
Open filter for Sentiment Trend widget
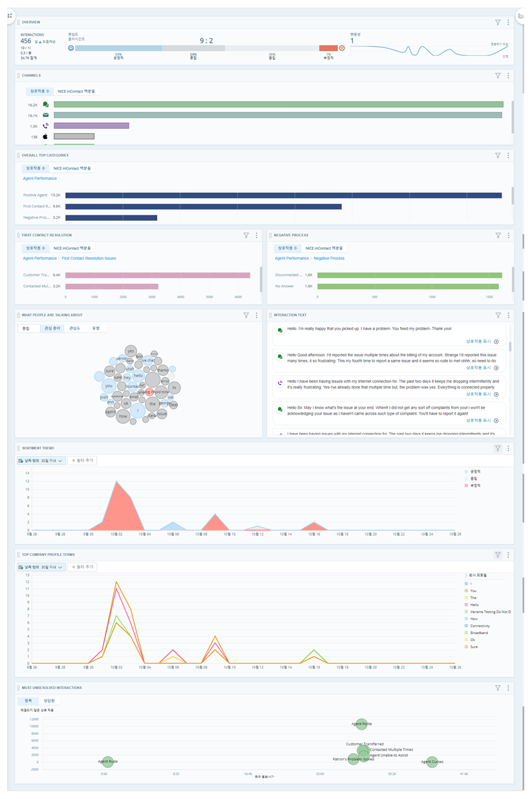pos(498,448)
